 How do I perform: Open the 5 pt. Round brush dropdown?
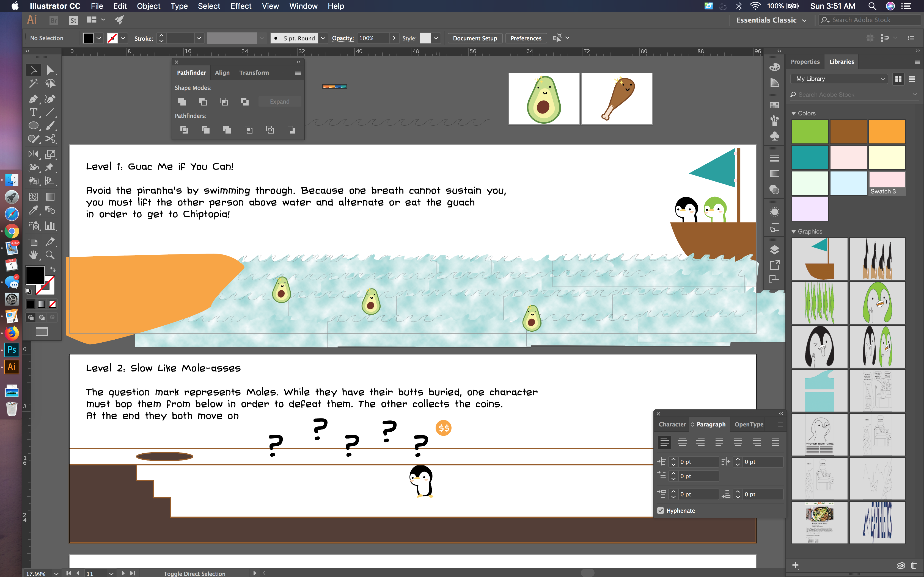coord(323,38)
